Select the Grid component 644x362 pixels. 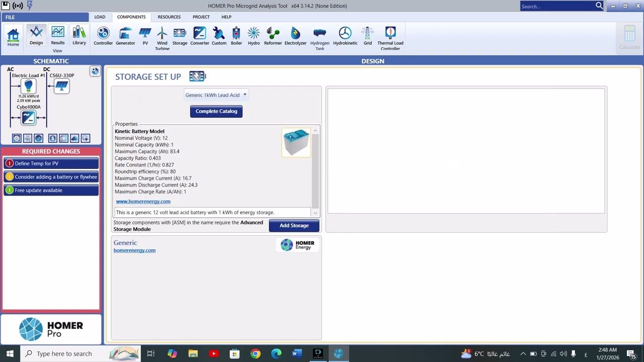(368, 36)
